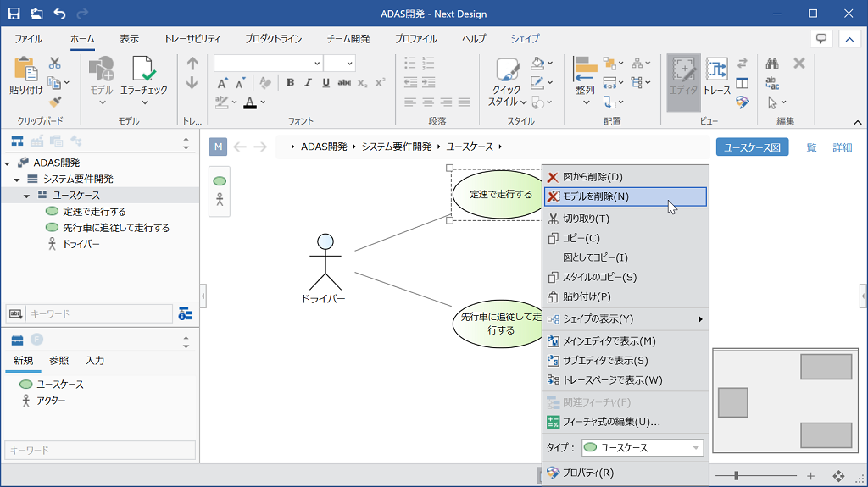Switch to the 参照 tab in toolbox
Image resolution: width=868 pixels, height=487 pixels.
tap(59, 360)
